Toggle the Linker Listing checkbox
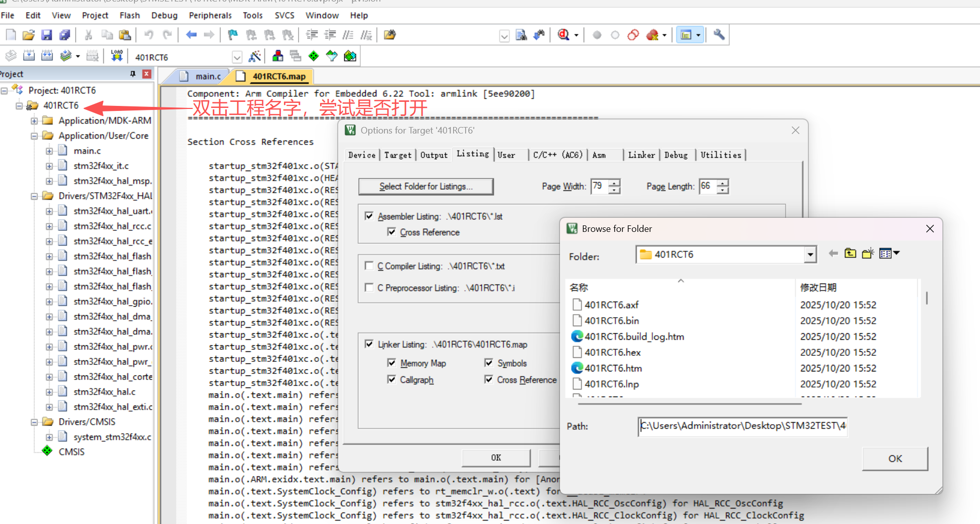 tap(369, 344)
